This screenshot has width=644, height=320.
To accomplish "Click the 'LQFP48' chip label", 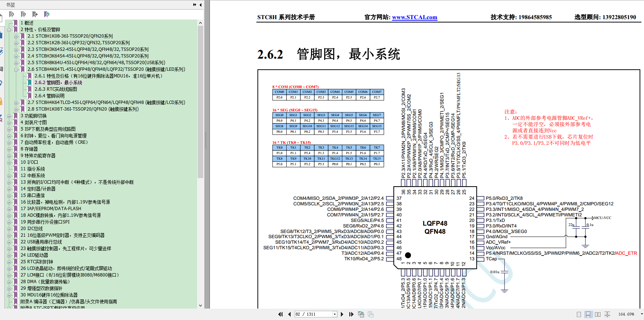I will pyautogui.click(x=435, y=223).
